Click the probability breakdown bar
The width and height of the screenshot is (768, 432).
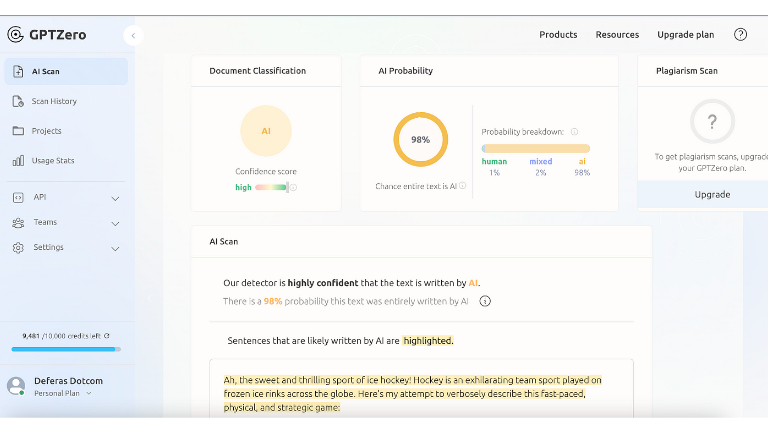(x=536, y=148)
